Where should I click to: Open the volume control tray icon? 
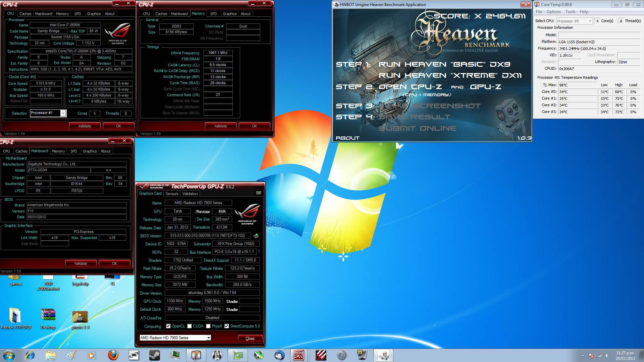pos(607,356)
